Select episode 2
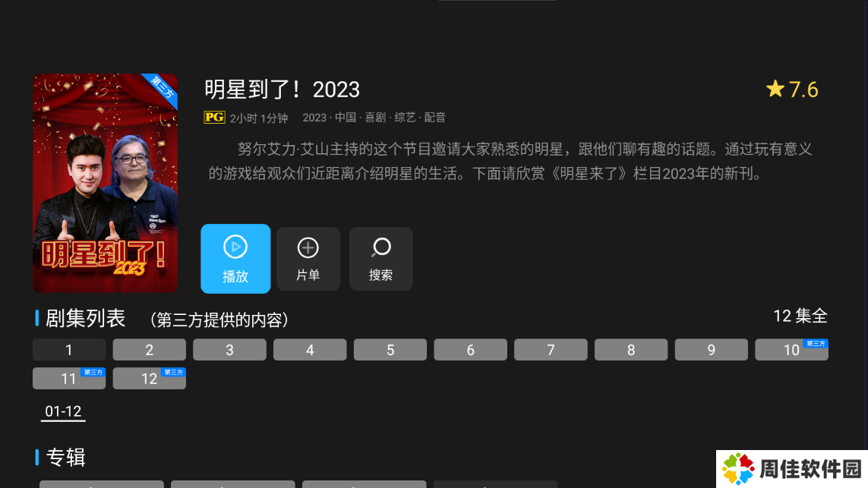The width and height of the screenshot is (868, 488). (150, 350)
